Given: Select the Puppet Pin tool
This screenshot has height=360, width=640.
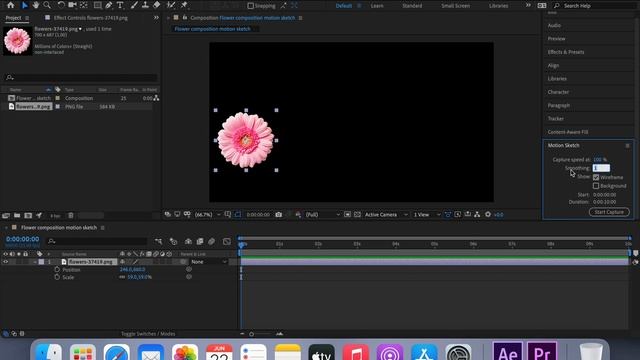Looking at the screenshot, I should pyautogui.click(x=184, y=5).
